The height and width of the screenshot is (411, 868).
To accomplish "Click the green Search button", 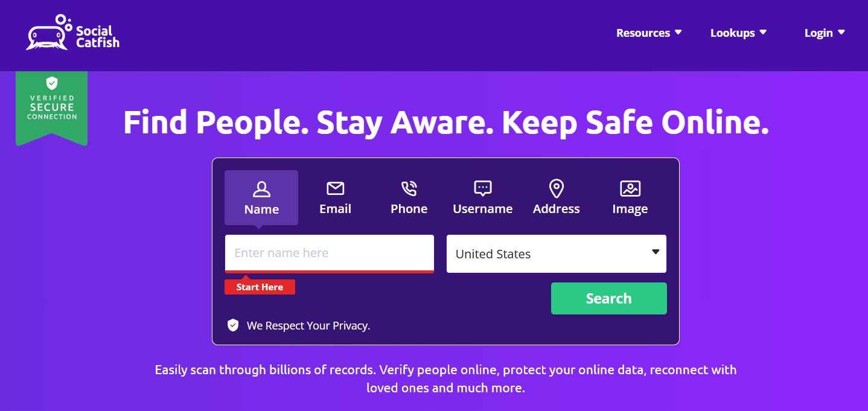I will (x=609, y=298).
